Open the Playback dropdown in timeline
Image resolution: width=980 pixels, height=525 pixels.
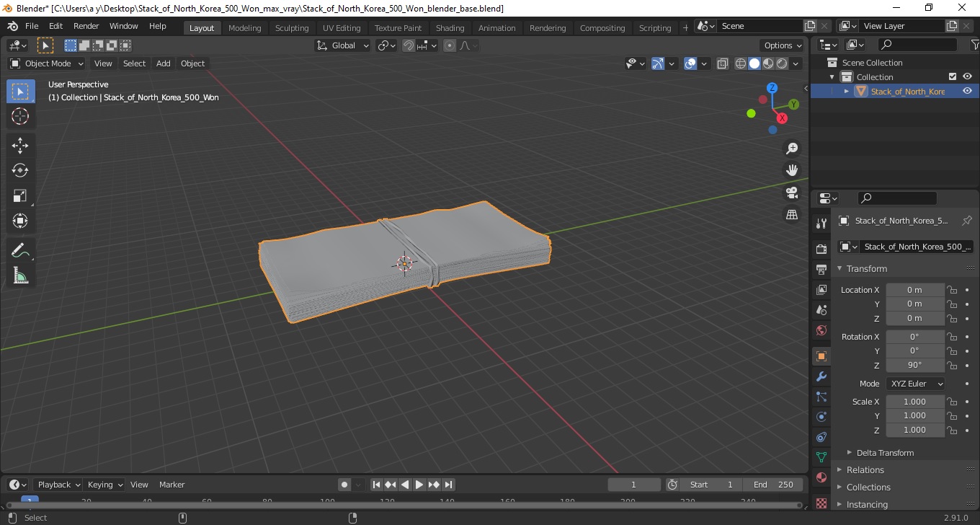pos(58,485)
